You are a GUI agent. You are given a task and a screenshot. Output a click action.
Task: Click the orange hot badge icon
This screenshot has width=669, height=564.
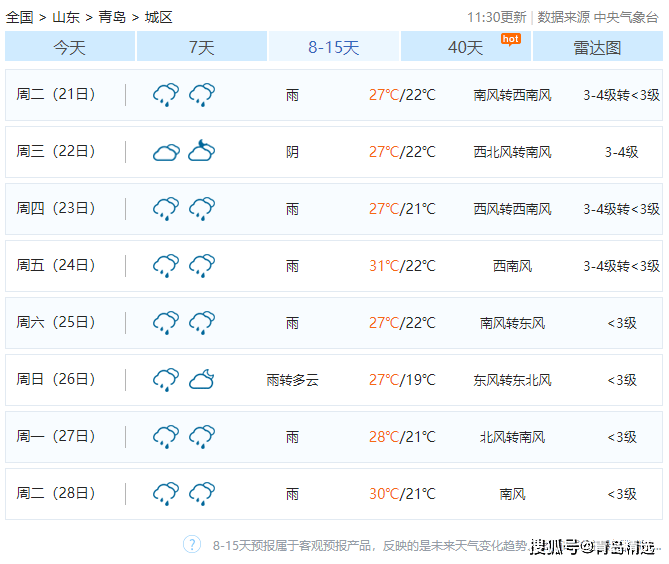(510, 39)
